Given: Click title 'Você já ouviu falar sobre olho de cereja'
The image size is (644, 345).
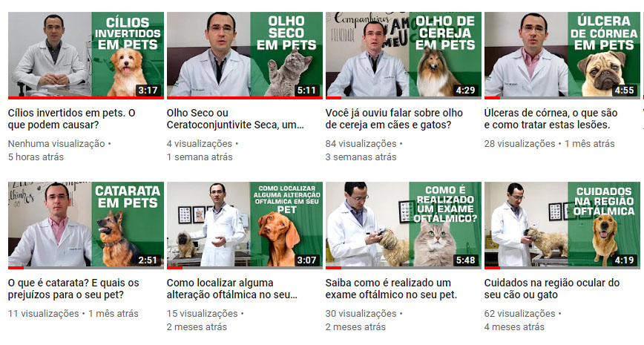Looking at the screenshot, I should pos(394,119).
